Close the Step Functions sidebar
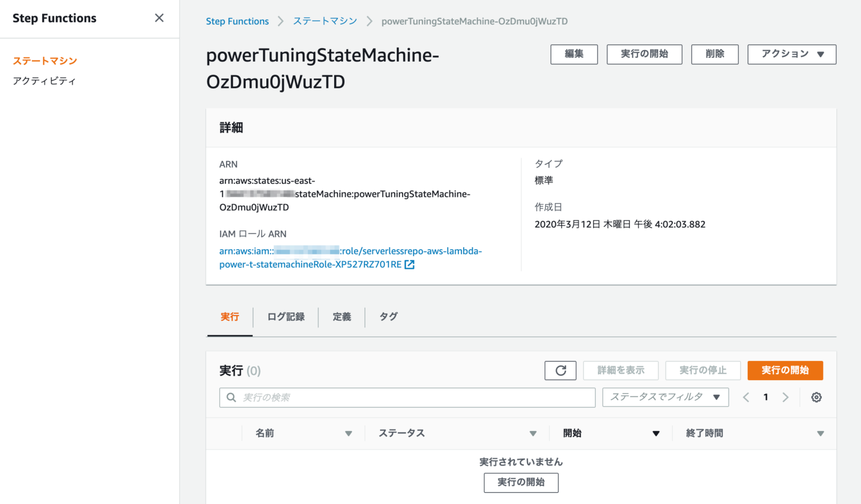The height and width of the screenshot is (504, 861). pos(159,18)
